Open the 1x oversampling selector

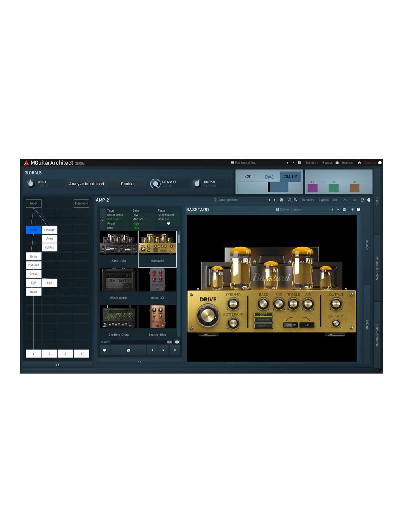355,200
